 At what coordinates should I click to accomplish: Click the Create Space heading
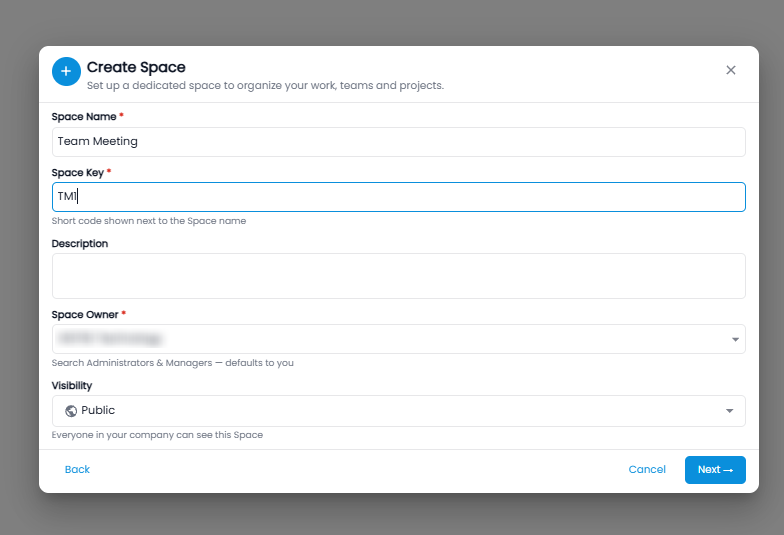[136, 67]
